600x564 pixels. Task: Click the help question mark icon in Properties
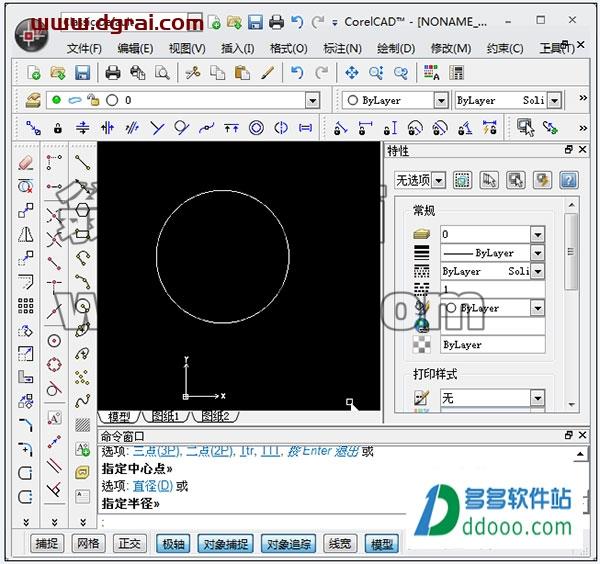click(x=569, y=180)
